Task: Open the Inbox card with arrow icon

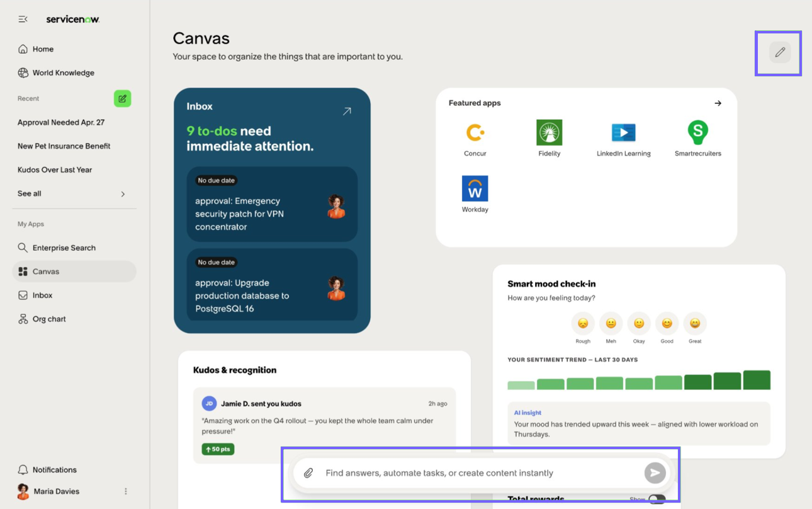Action: point(347,112)
